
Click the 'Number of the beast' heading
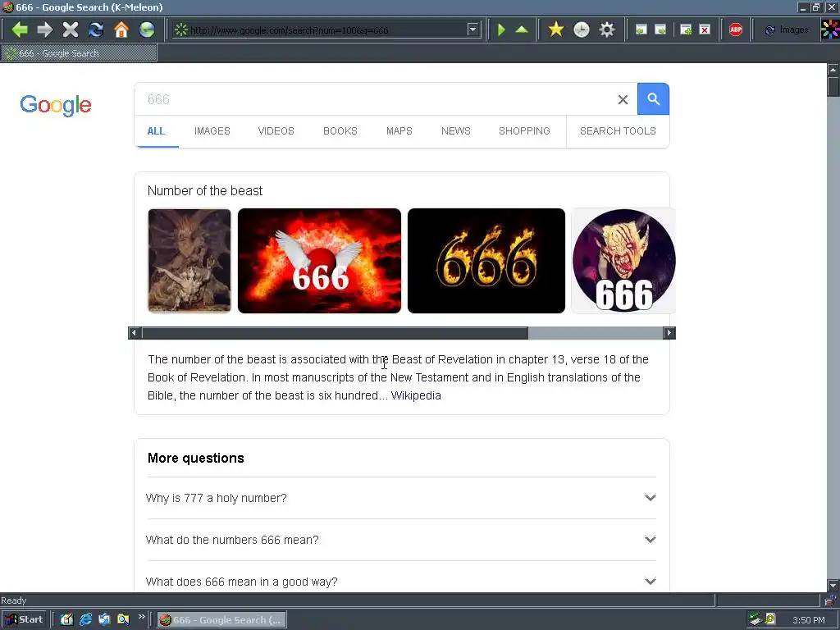coord(205,190)
